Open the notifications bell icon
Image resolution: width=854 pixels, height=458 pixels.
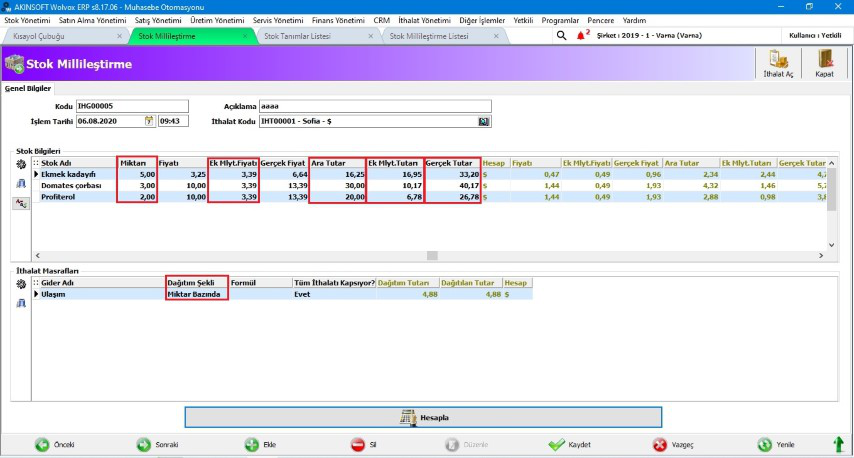pyautogui.click(x=581, y=36)
